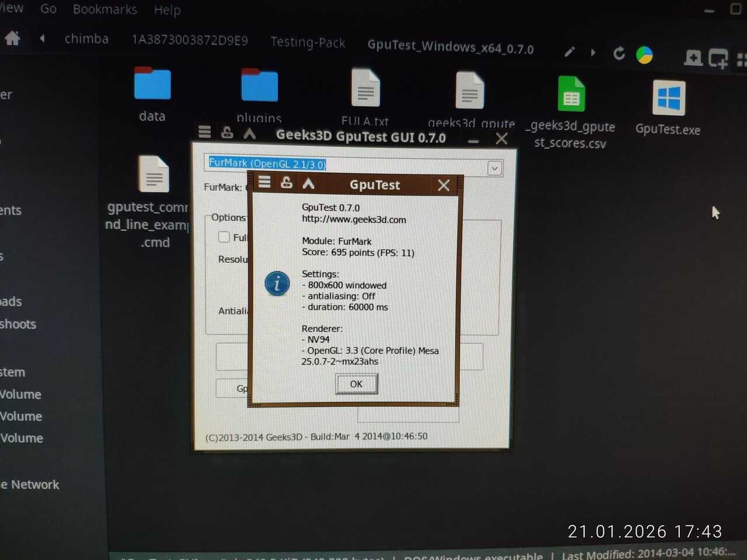Screen dimensions: 747x560
Task: Expand the FurMark test selection dropdown arrow
Action: click(494, 169)
